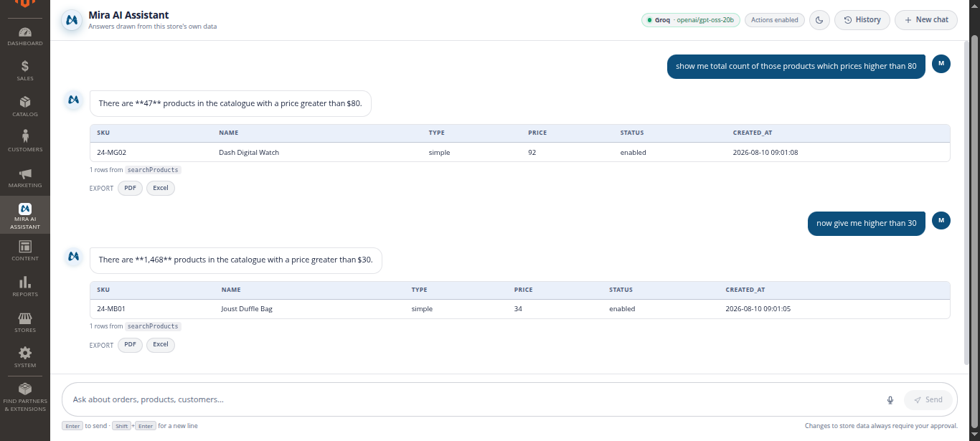The height and width of the screenshot is (441, 980).
Task: Click the Mira avatar beside the 47 products answer
Action: (x=72, y=100)
